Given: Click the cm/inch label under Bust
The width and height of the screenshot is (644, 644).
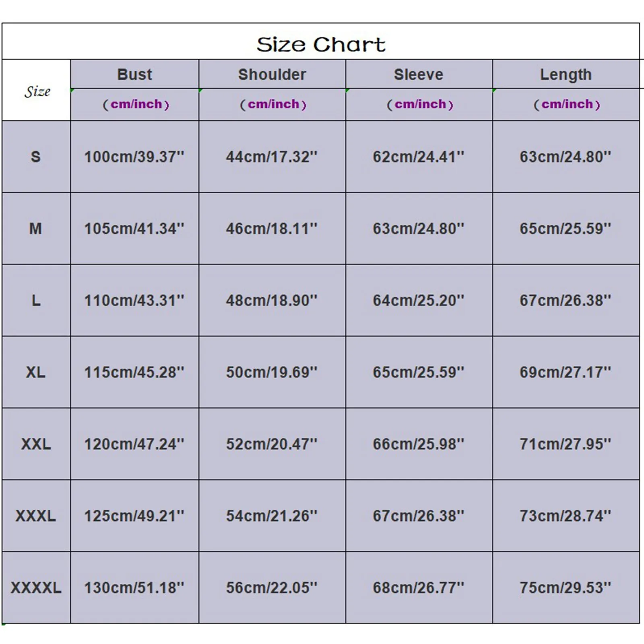Looking at the screenshot, I should 136,104.
